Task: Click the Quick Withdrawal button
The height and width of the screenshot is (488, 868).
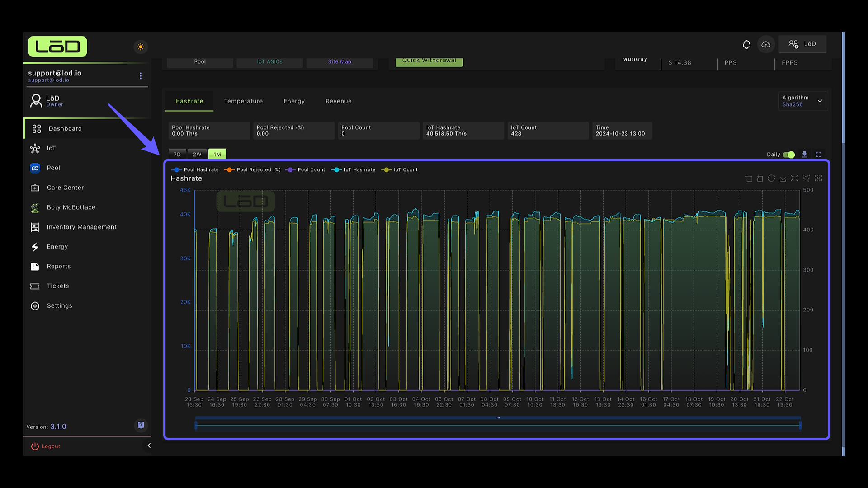Action: click(x=429, y=61)
